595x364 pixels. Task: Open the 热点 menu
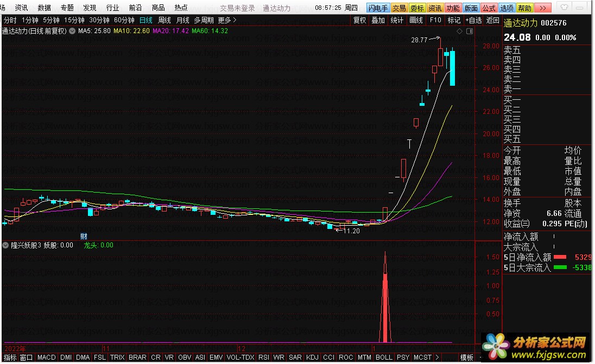click(181, 8)
